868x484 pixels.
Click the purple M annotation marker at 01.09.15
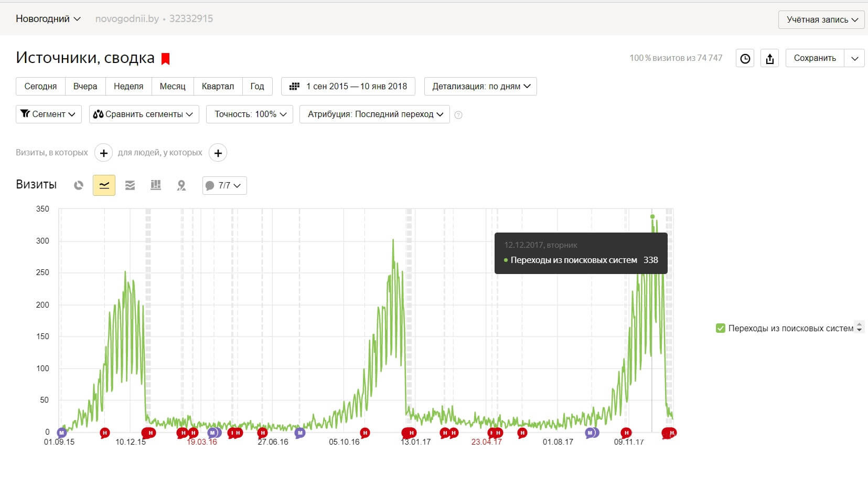coord(62,433)
